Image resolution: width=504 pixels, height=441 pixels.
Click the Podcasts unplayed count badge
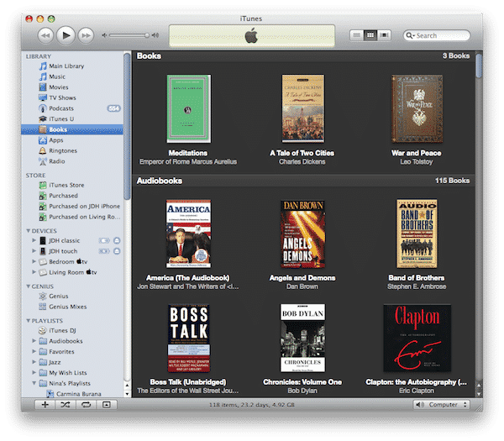[x=113, y=108]
